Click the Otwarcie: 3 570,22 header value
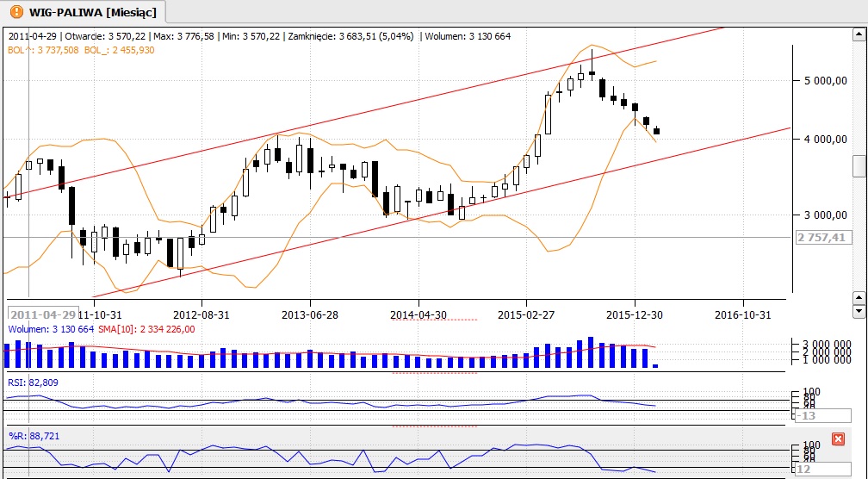The width and height of the screenshot is (868, 479). (x=105, y=36)
